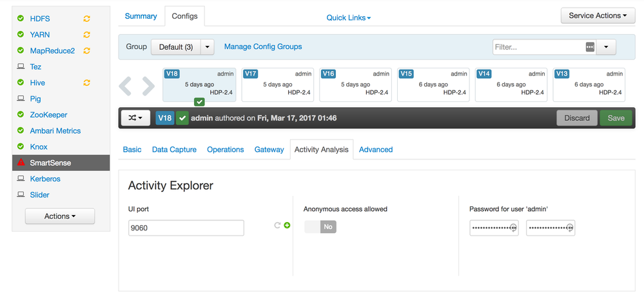Select the Configs tab
644x293 pixels.
point(185,16)
